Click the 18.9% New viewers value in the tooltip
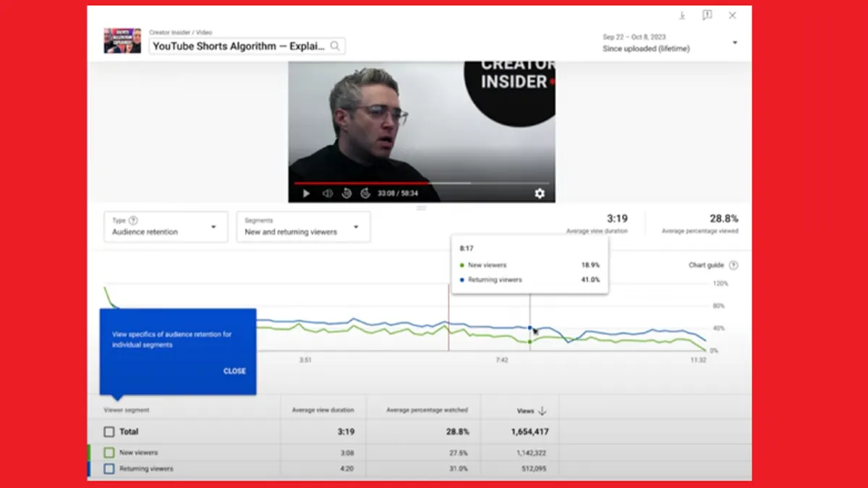The image size is (868, 488). pyautogui.click(x=591, y=265)
